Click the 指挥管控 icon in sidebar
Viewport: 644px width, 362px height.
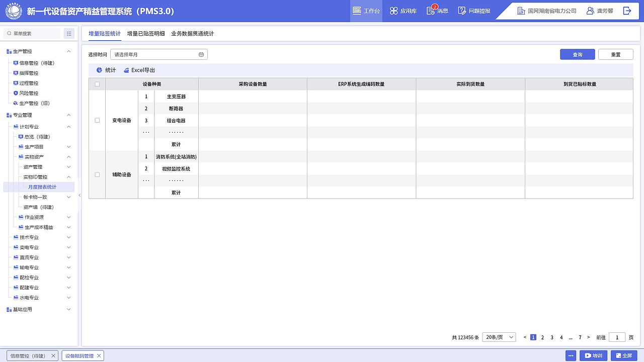(x=16, y=73)
